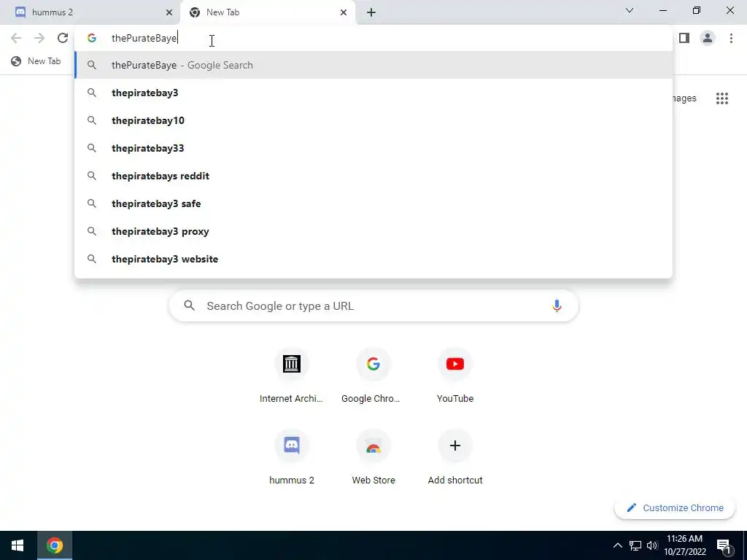Click the Customize Chrome button

(675, 507)
